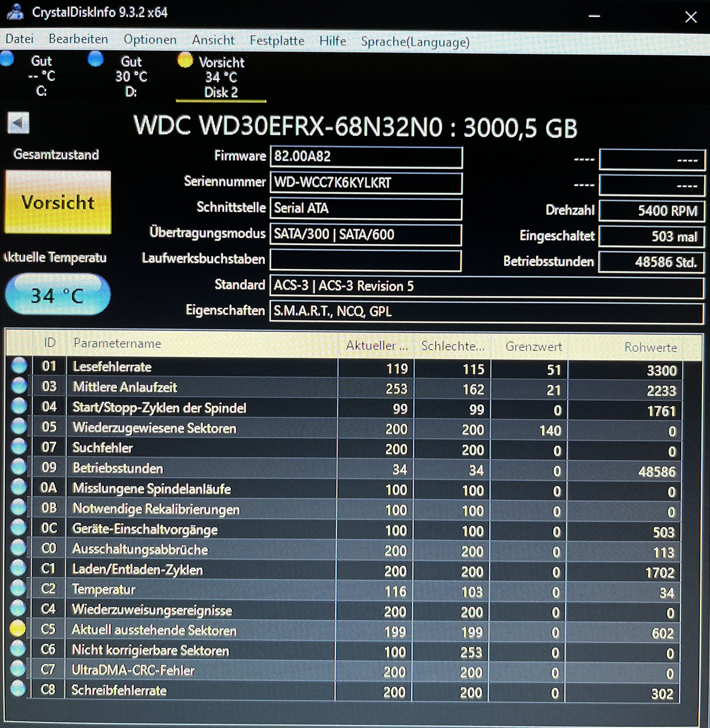Click the 34 °C temperature button
This screenshot has height=728, width=710.
click(58, 294)
